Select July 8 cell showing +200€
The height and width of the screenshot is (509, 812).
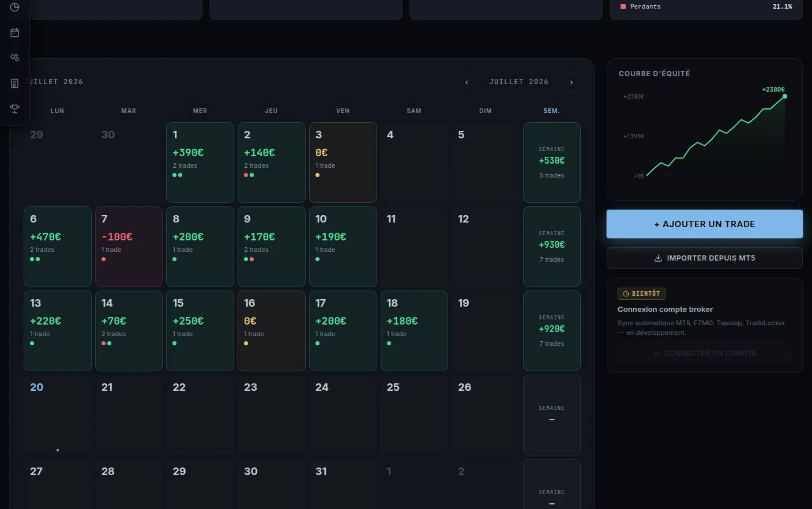pyautogui.click(x=200, y=247)
